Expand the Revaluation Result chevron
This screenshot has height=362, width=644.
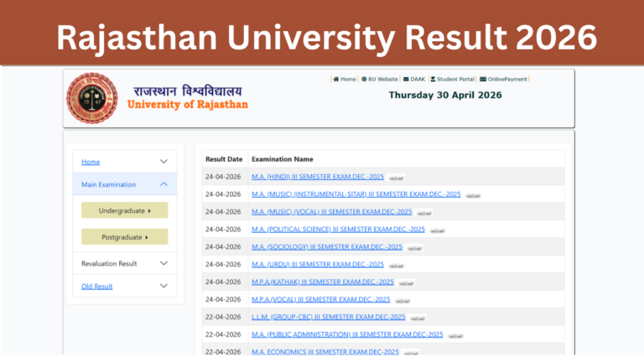(164, 263)
